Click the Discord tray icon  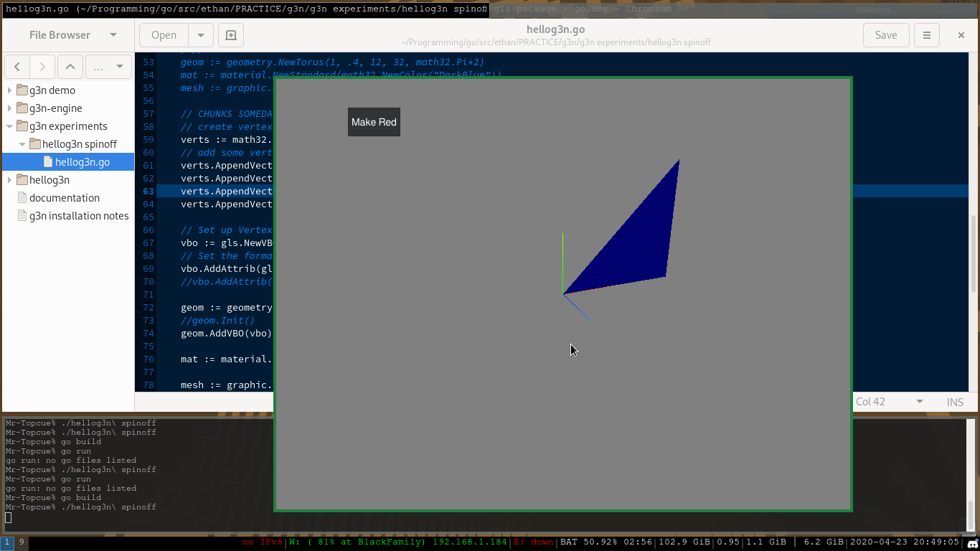coord(971,543)
